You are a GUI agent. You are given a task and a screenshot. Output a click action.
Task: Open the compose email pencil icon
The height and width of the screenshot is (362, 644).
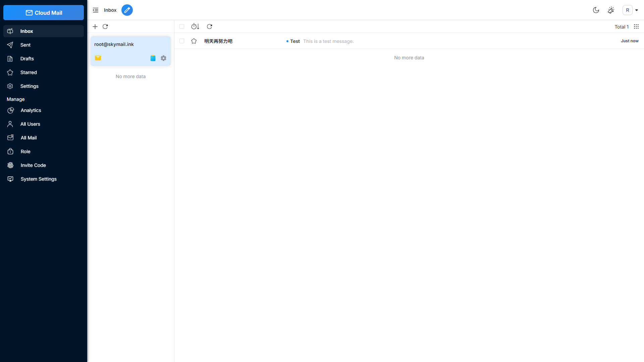point(127,10)
